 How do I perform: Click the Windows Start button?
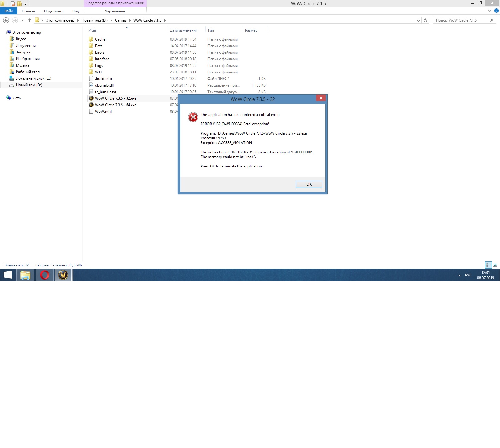8,275
